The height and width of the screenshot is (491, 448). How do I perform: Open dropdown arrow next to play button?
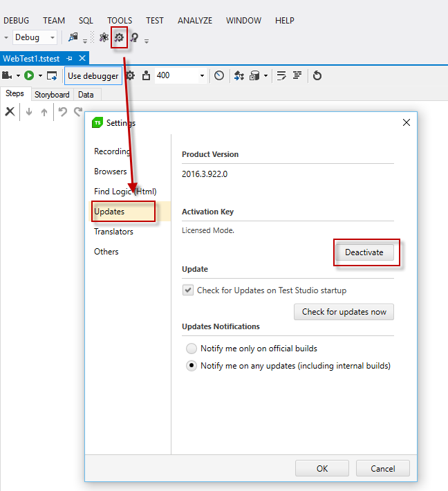(40, 76)
